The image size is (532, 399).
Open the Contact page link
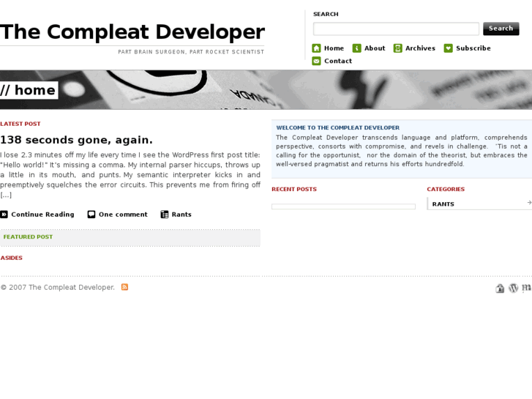tap(338, 61)
